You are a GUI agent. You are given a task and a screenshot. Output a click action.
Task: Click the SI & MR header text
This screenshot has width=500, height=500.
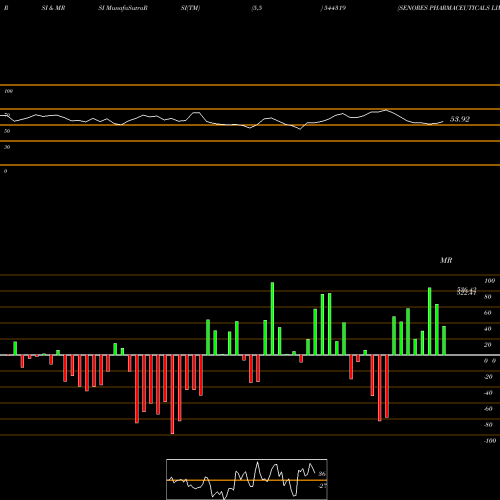pyautogui.click(x=53, y=8)
